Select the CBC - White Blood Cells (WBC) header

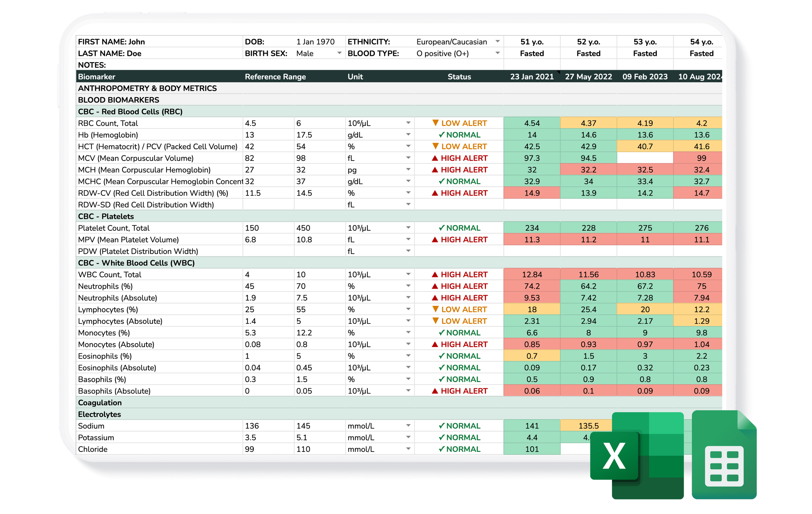coord(399,263)
